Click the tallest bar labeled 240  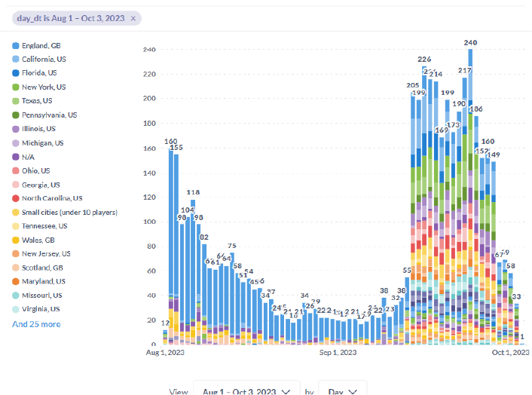[470, 196]
